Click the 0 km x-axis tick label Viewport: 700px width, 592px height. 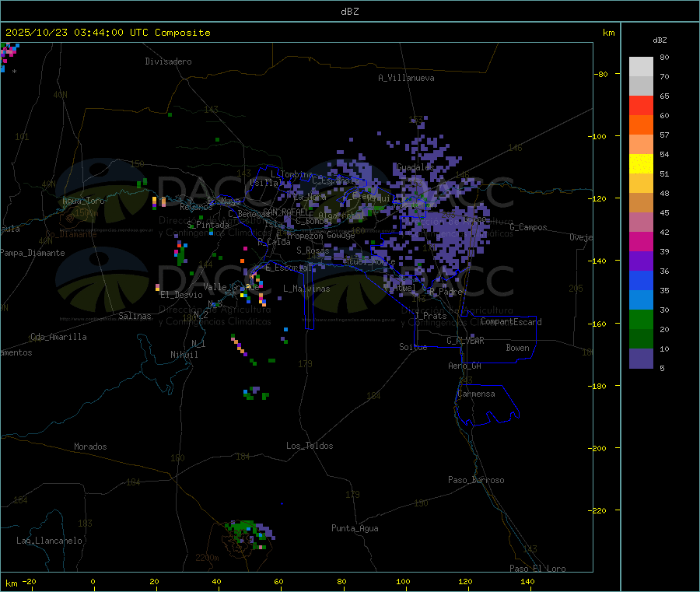[93, 581]
